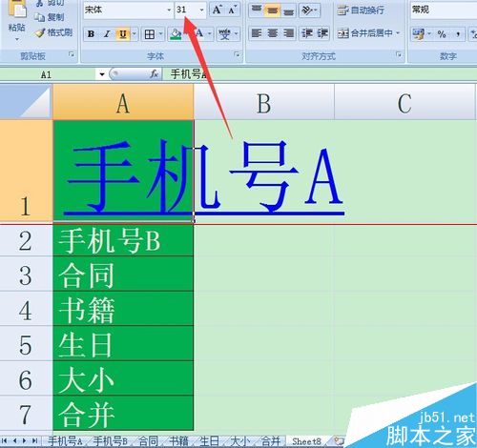Viewport: 477px width, 448px height.
Task: Click the decrease font size icon
Action: coord(233,10)
